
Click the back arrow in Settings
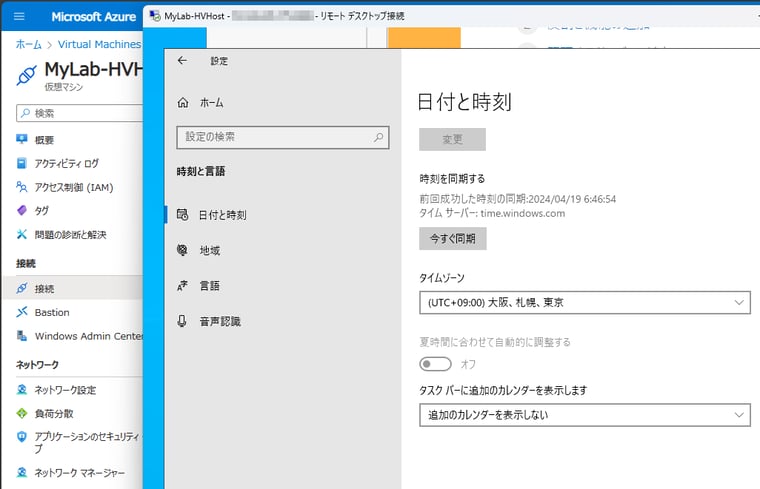(182, 61)
